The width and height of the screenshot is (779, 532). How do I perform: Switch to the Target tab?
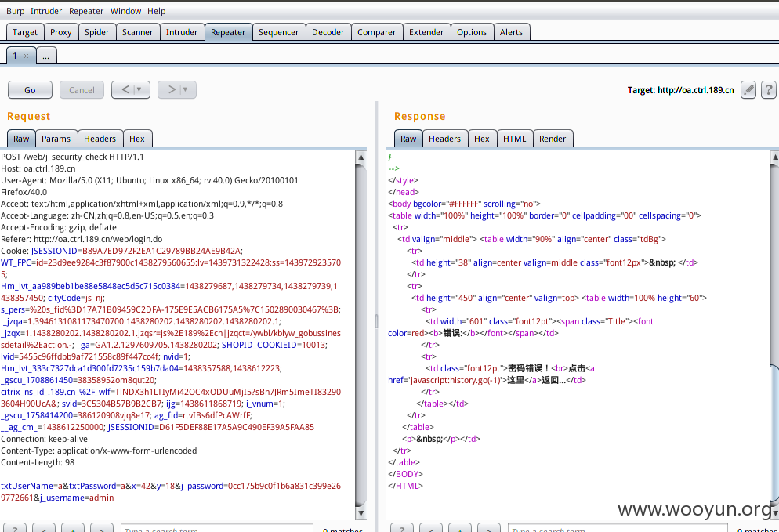pos(25,32)
